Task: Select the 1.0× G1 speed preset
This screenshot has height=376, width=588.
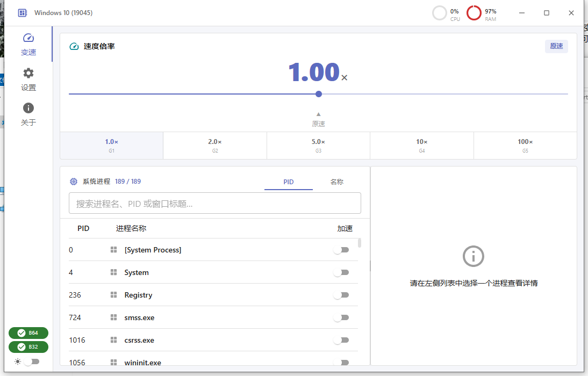Action: click(x=111, y=146)
